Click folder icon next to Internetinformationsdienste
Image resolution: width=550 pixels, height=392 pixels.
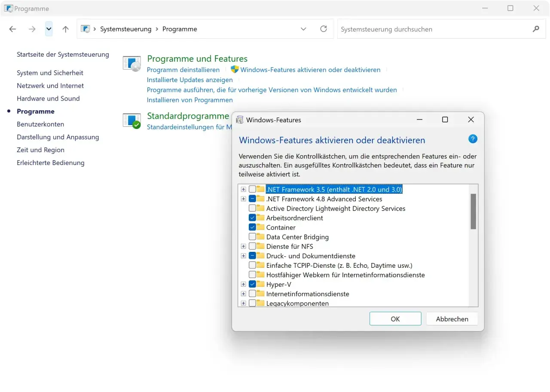pyautogui.click(x=260, y=294)
